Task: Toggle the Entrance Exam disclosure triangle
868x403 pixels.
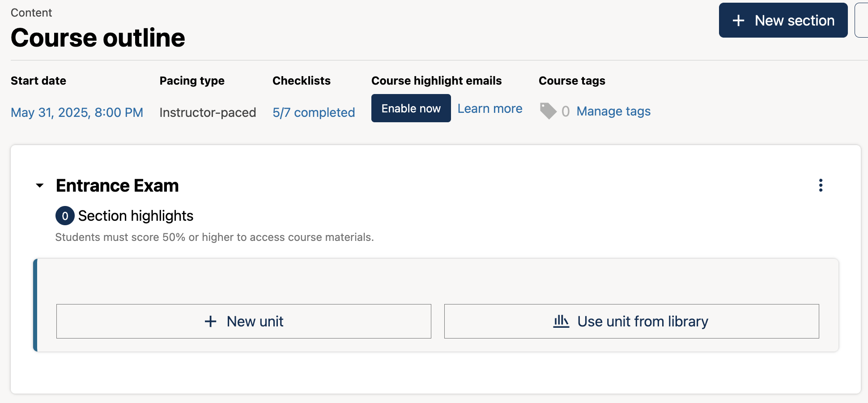Action: [39, 186]
